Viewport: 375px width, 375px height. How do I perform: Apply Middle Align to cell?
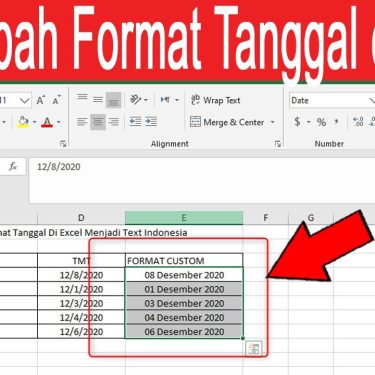click(x=98, y=100)
